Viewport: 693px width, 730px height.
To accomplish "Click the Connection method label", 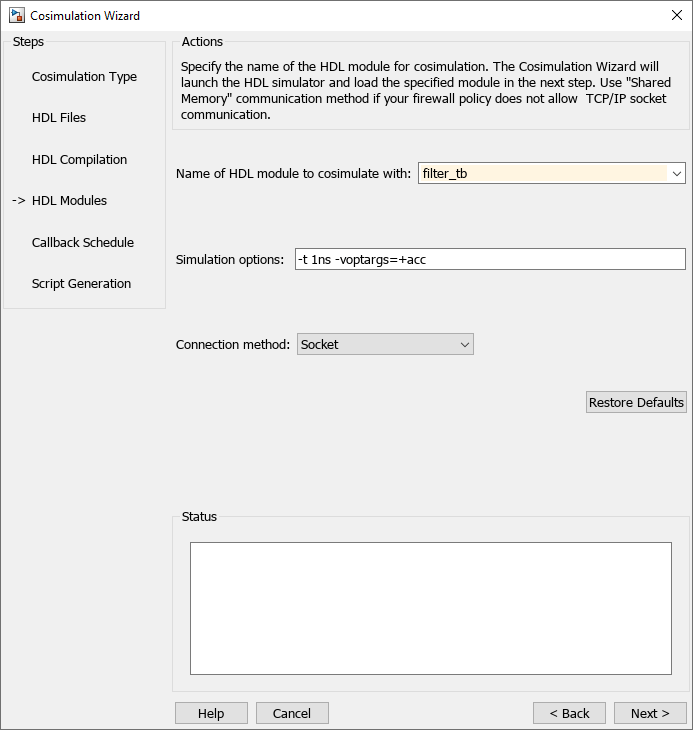I will (233, 344).
